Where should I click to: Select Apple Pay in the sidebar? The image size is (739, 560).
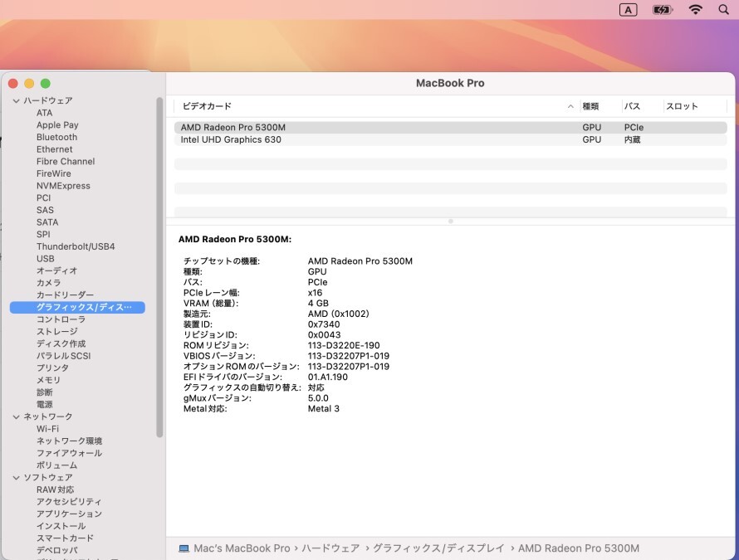(x=57, y=125)
